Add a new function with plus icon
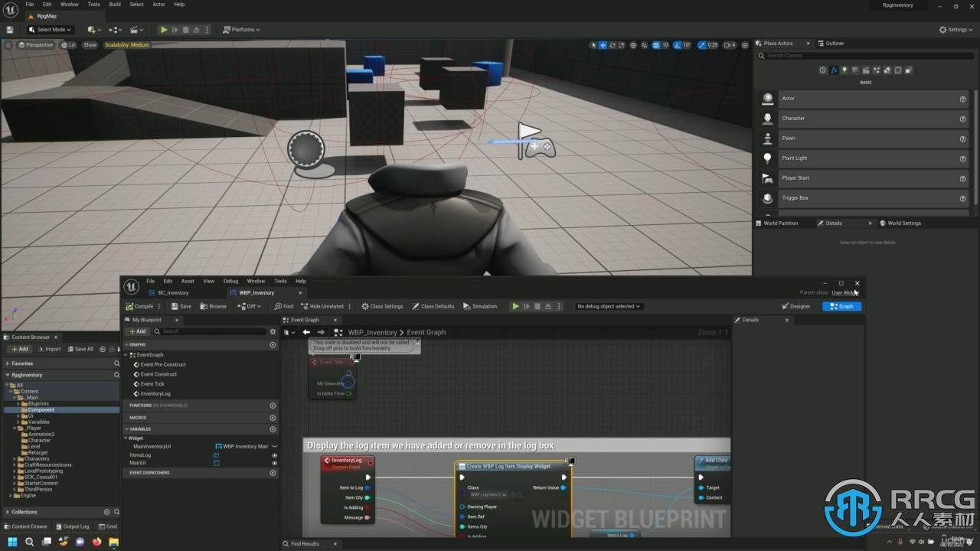Image resolution: width=980 pixels, height=551 pixels. click(273, 405)
